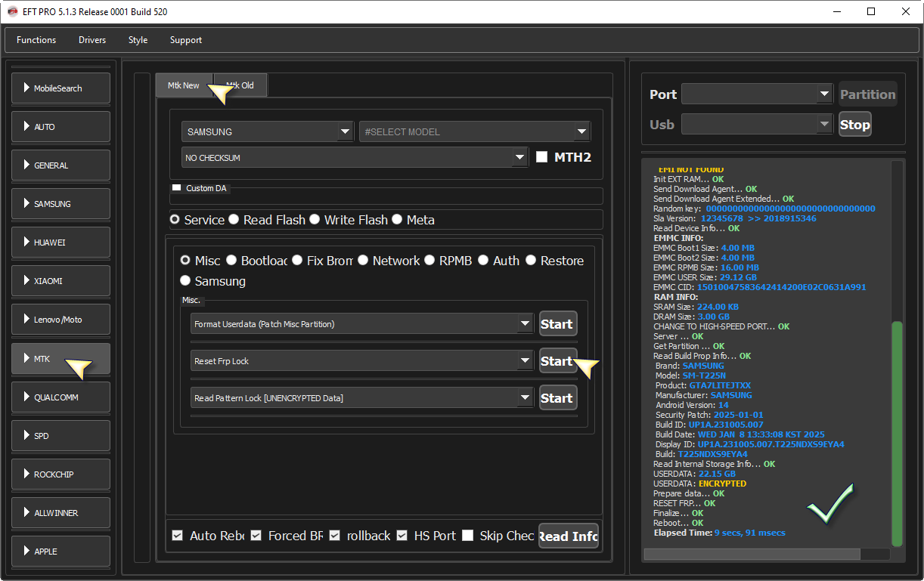Open the MobileSearch section in sidebar
The width and height of the screenshot is (924, 581).
click(61, 88)
